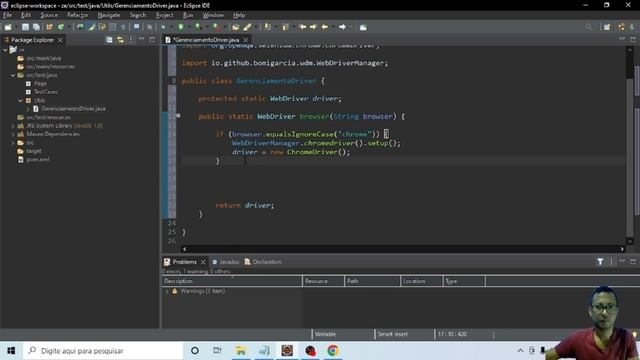Open the Navigate menu

[109, 15]
